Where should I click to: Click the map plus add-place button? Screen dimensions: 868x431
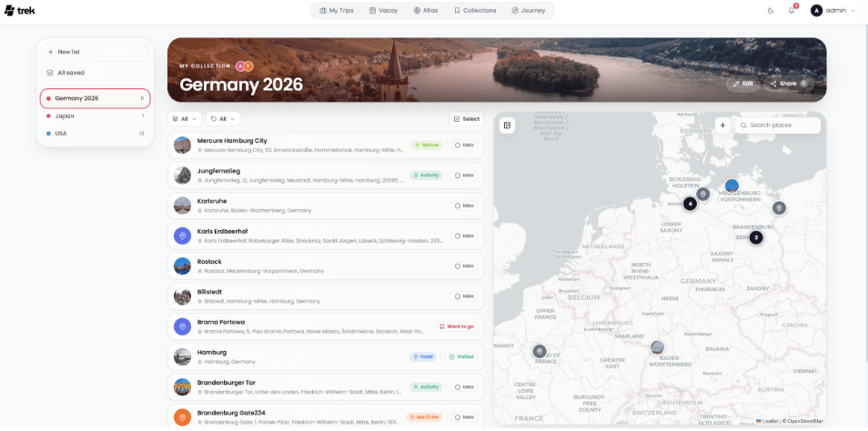point(722,125)
